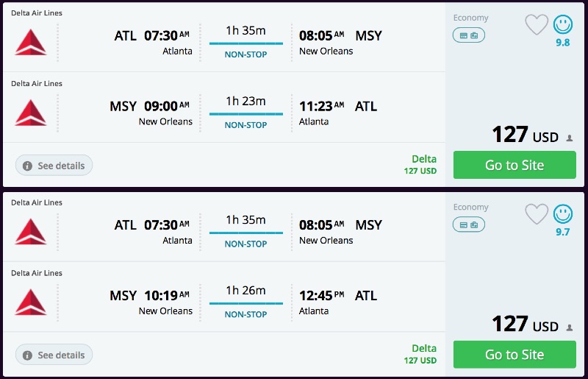Favorite the first flight with the heart icon
Screen dimensions: 588x379
click(537, 25)
